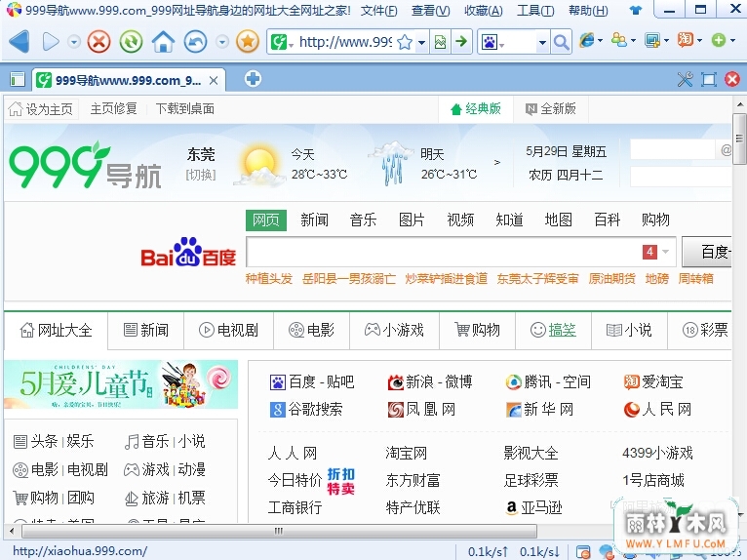
Task: Select the 网页 Baidu search type
Action: point(266,220)
